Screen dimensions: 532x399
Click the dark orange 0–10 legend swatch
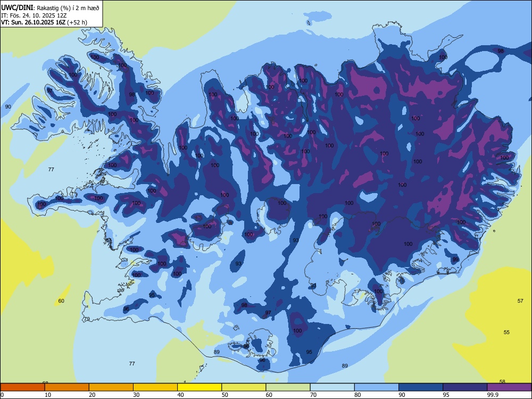[x=23, y=387]
